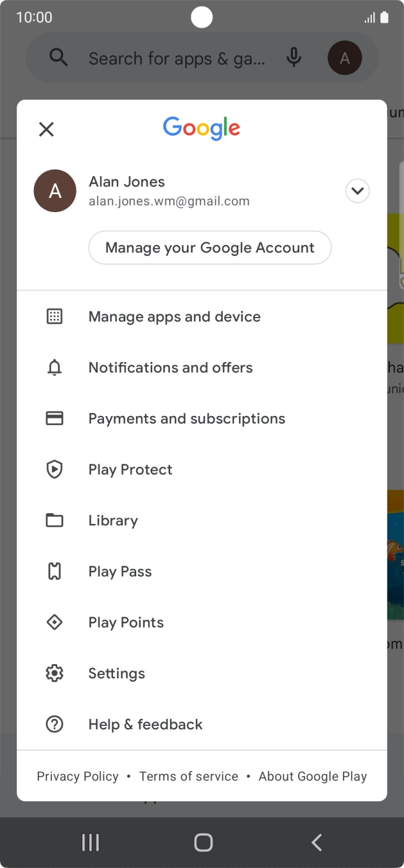This screenshot has height=868, width=404.
Task: Tap the Play Protect shield icon
Action: (55, 469)
